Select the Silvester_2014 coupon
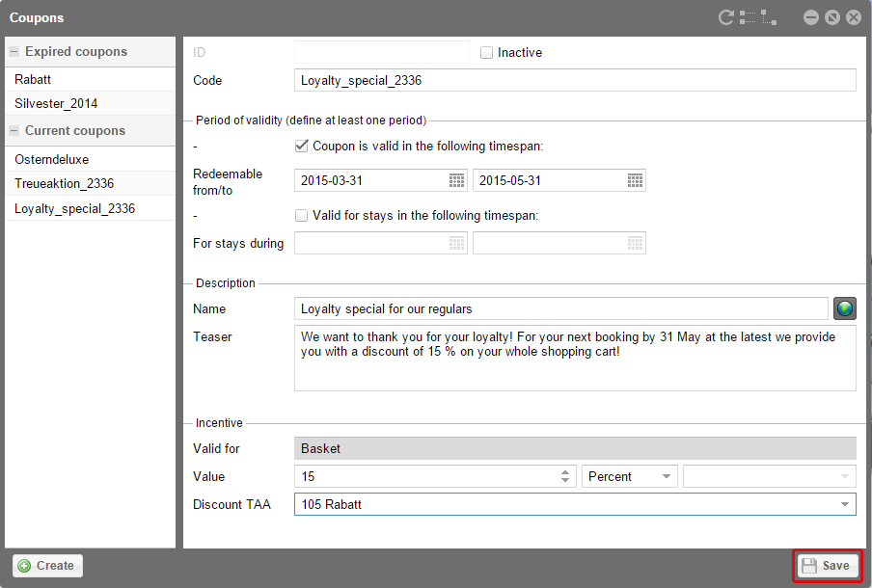This screenshot has height=588, width=872. point(56,103)
